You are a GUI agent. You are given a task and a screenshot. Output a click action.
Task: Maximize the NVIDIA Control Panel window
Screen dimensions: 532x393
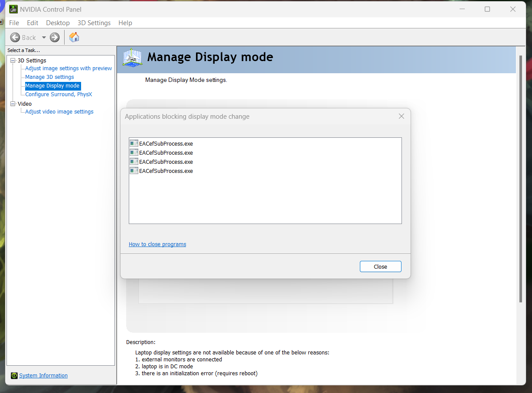tap(487, 9)
